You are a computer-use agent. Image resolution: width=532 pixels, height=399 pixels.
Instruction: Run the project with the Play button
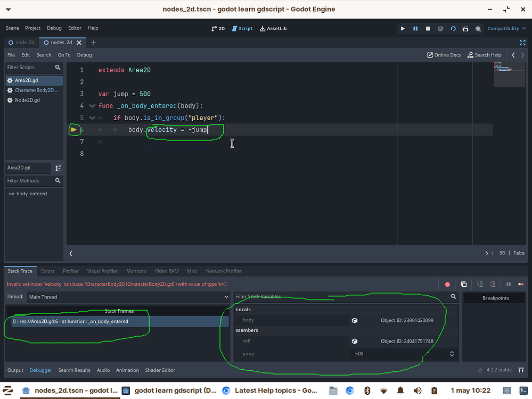tap(403, 29)
